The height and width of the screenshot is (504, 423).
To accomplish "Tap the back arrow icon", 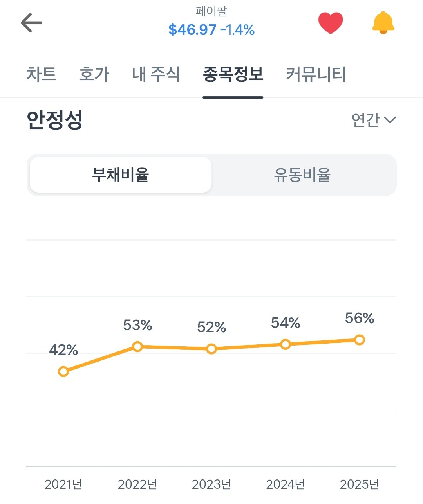I will [31, 23].
